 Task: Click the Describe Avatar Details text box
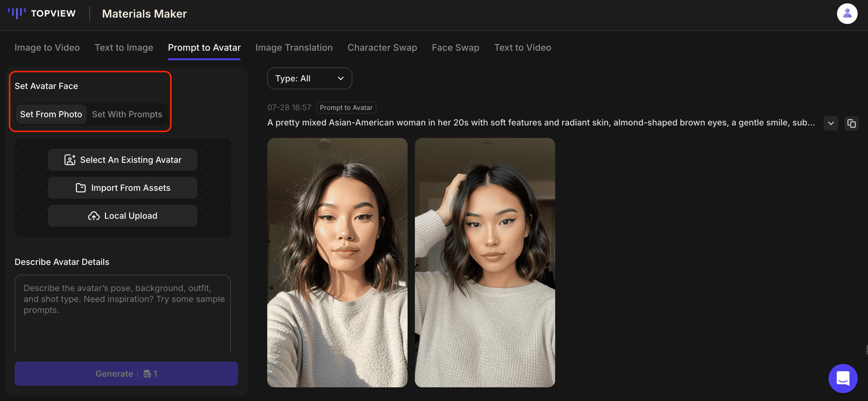coord(122,314)
